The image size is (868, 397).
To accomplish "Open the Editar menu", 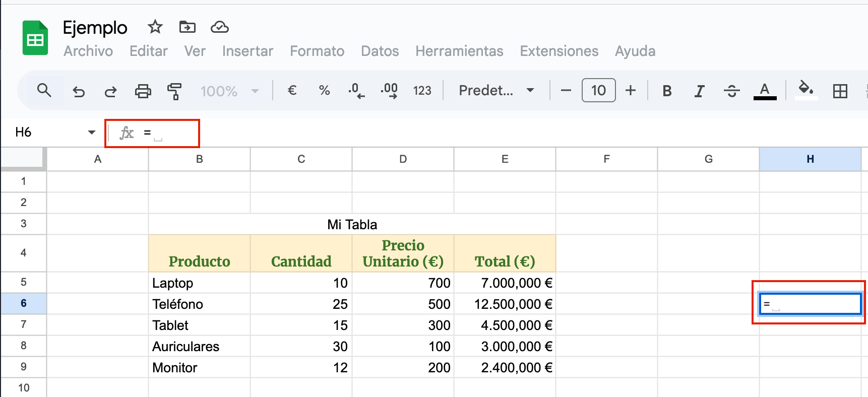I will tap(148, 51).
